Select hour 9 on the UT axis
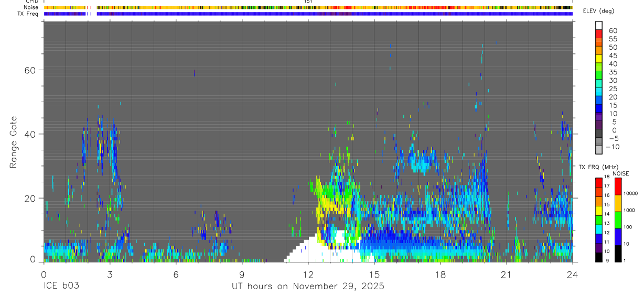Screen dimensions: 644x297 pos(242,274)
